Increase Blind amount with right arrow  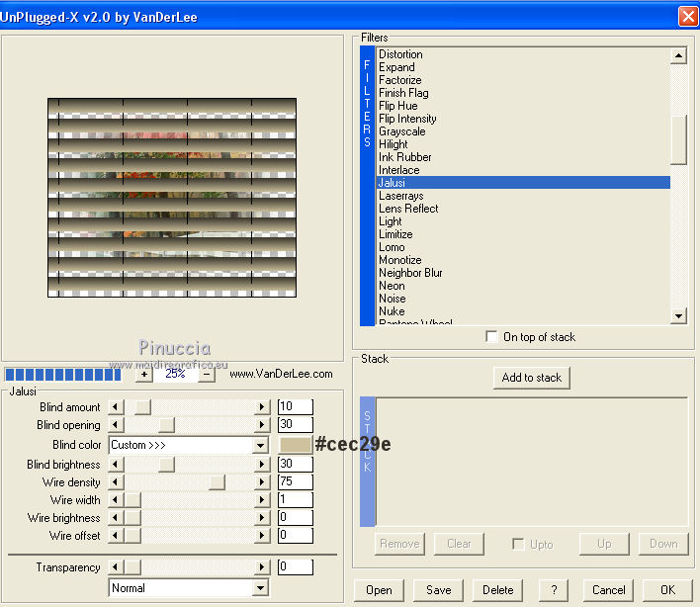tap(263, 407)
